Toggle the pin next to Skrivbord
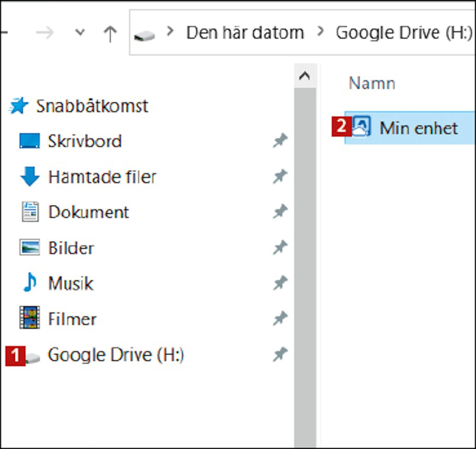476x449 pixels. tap(280, 141)
